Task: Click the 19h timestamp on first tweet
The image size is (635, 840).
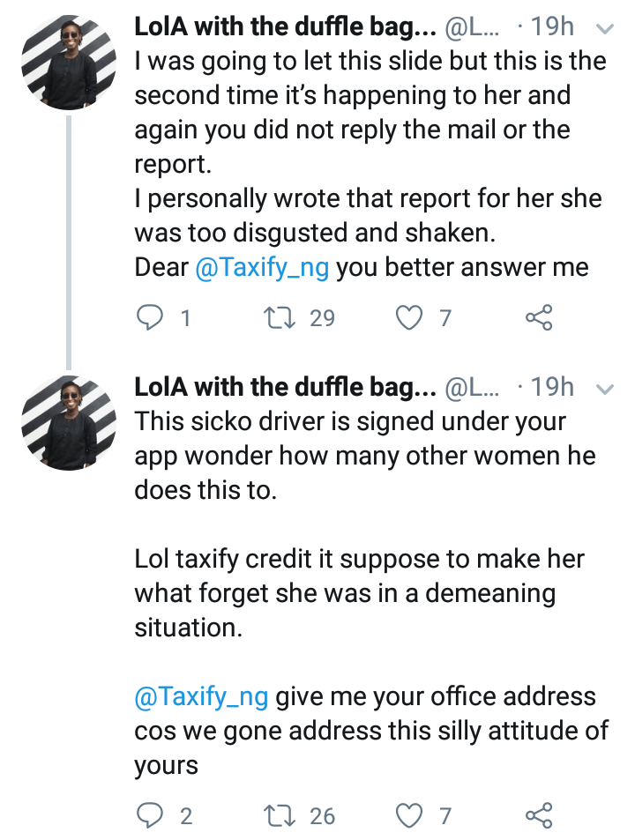Action: click(553, 27)
